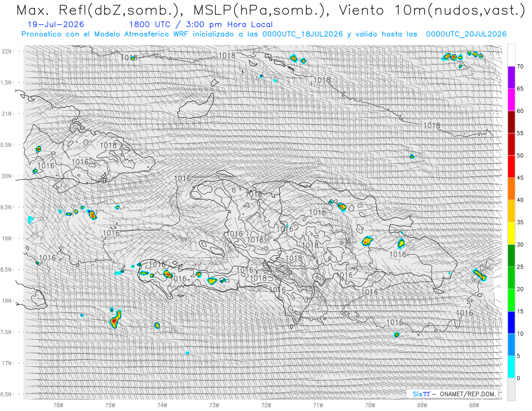Click the 15 value on the color scale
Image resolution: width=532 pixels, height=411 pixels.
pyautogui.click(x=520, y=311)
